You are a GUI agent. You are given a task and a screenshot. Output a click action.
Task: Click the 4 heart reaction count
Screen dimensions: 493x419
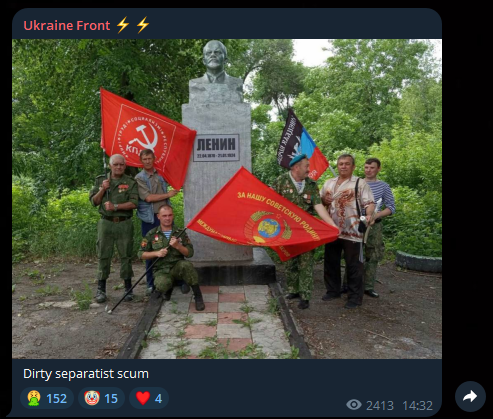(158, 399)
